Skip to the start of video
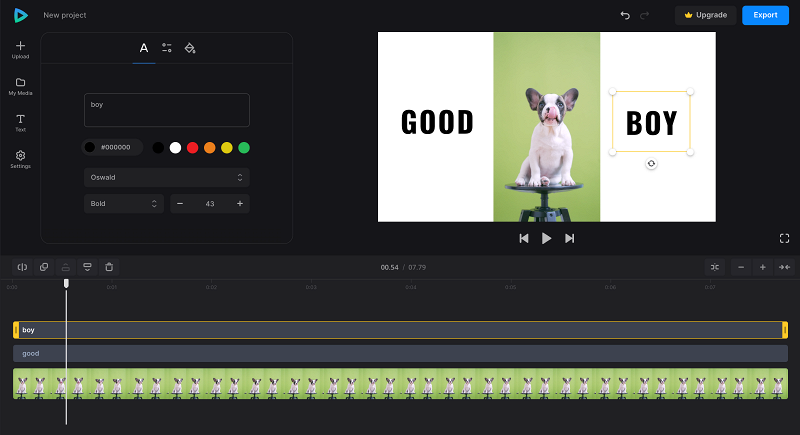The width and height of the screenshot is (800, 435). 524,238
